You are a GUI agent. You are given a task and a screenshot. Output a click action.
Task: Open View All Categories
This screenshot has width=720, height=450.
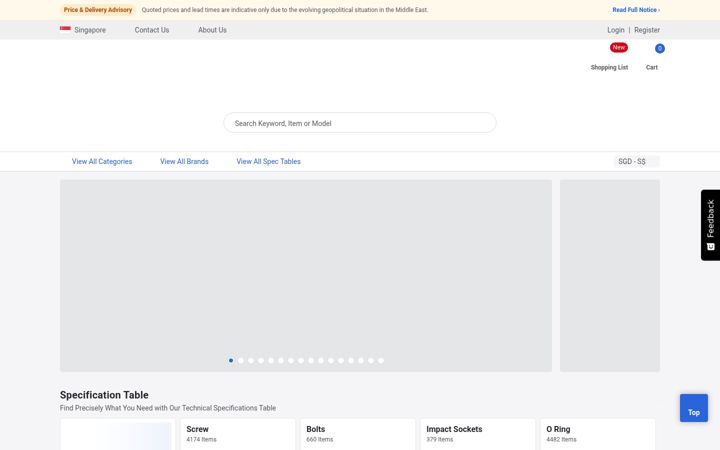[x=102, y=162]
